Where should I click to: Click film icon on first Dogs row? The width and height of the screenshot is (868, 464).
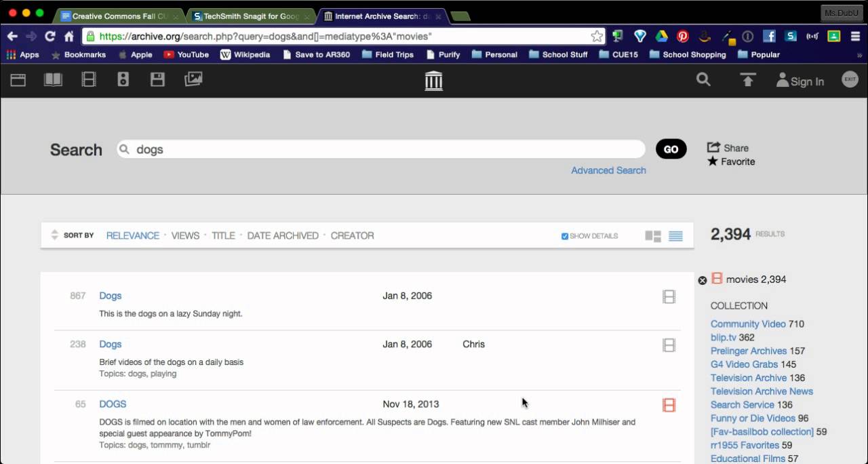point(669,296)
